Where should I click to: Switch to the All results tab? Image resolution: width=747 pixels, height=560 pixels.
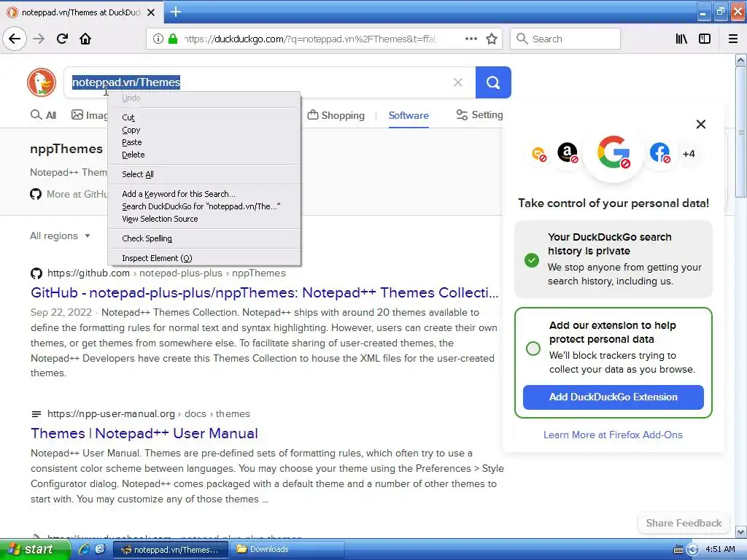coord(43,115)
